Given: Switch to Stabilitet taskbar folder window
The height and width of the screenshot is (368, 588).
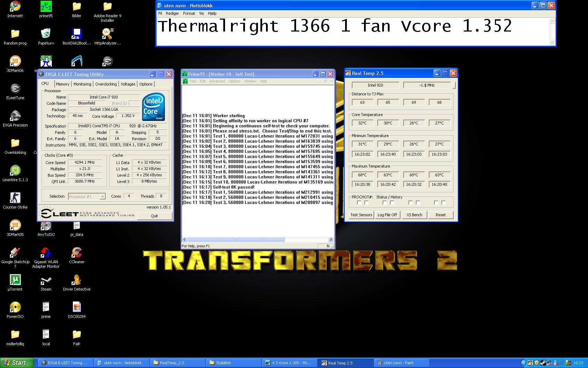Looking at the screenshot, I should [x=233, y=363].
